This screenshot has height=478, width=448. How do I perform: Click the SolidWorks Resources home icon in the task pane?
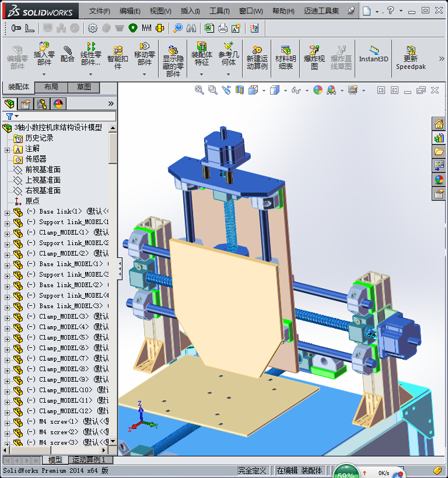point(439,124)
